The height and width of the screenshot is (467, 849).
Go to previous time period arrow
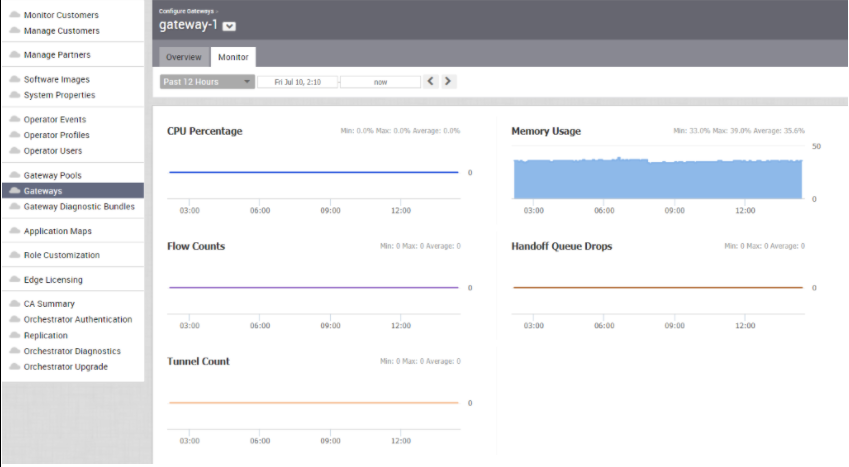point(431,82)
